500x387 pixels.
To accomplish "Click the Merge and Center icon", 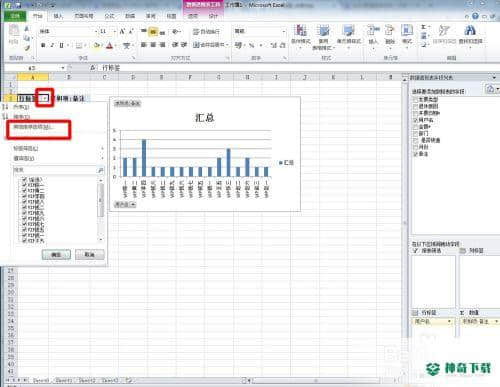I will pyautogui.click(x=210, y=45).
